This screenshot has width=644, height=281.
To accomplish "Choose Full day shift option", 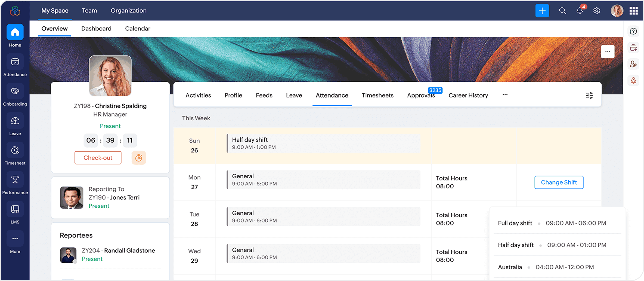I will [x=557, y=223].
